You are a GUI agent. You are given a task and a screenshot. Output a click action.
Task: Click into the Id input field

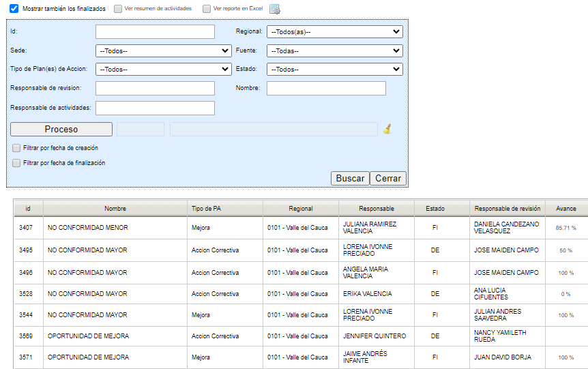pos(155,31)
